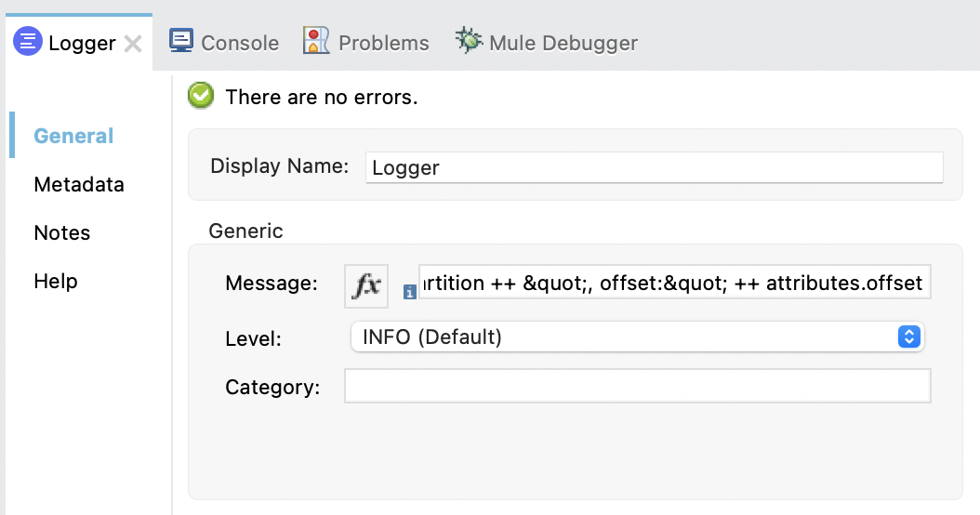Open the Mule Debugger tab
Screen dimensions: 980x515
click(x=563, y=43)
